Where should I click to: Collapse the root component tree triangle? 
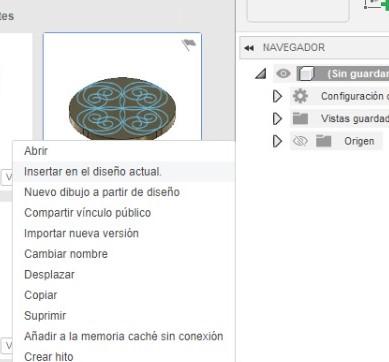261,74
